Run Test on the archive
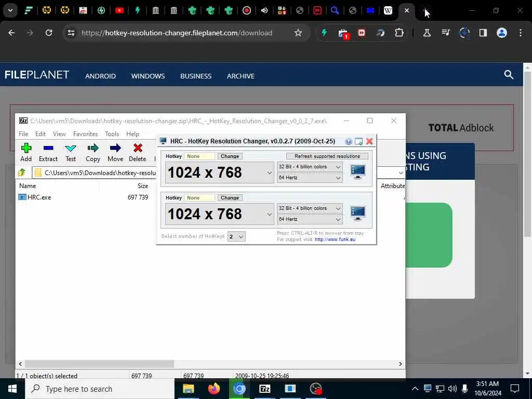Screen dimensions: 532x399 pos(71,152)
